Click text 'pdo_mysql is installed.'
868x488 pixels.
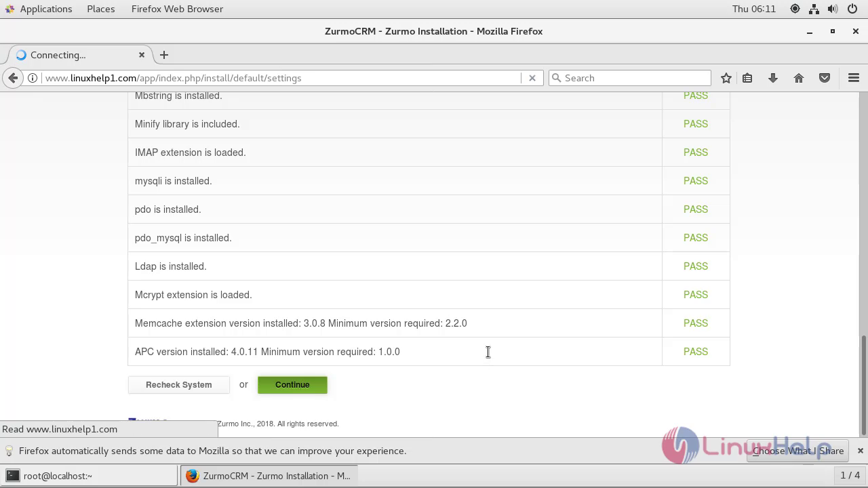pyautogui.click(x=183, y=238)
